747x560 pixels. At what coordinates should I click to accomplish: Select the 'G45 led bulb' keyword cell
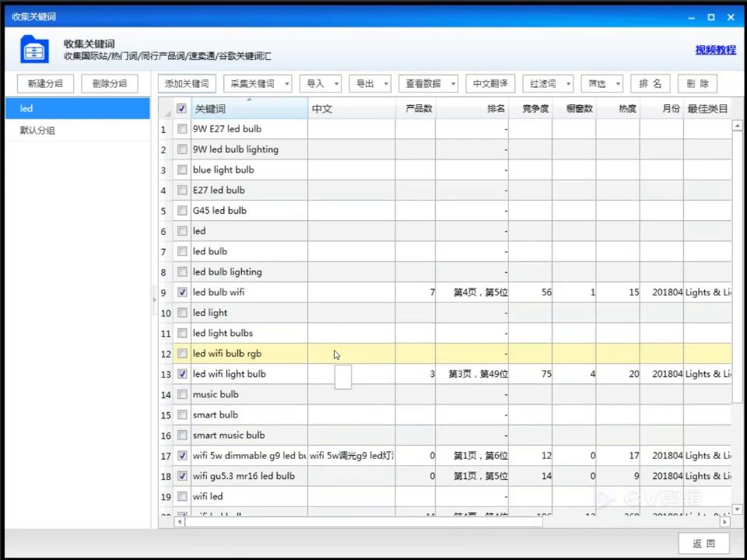tap(249, 211)
